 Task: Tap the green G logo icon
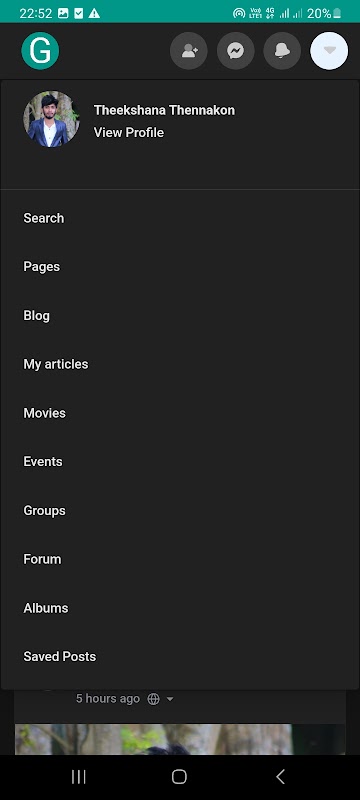coord(40,51)
